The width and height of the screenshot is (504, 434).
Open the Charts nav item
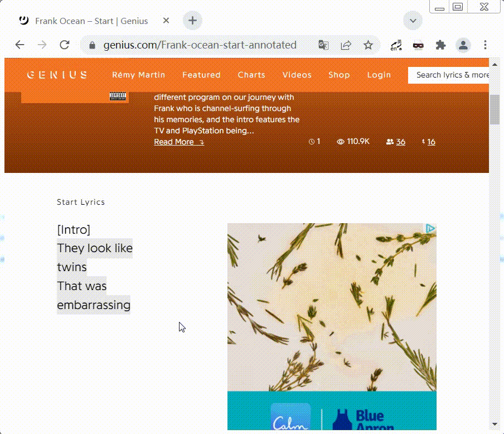tap(251, 75)
